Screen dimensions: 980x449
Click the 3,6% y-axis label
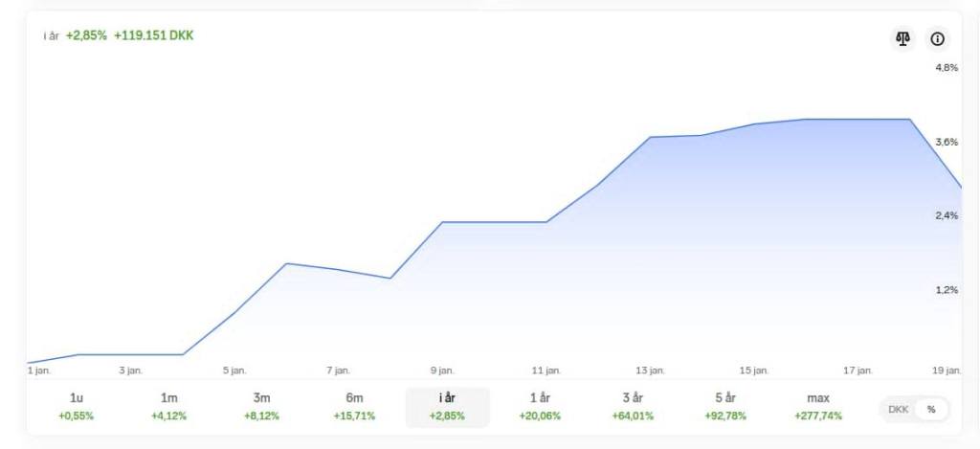tap(946, 142)
